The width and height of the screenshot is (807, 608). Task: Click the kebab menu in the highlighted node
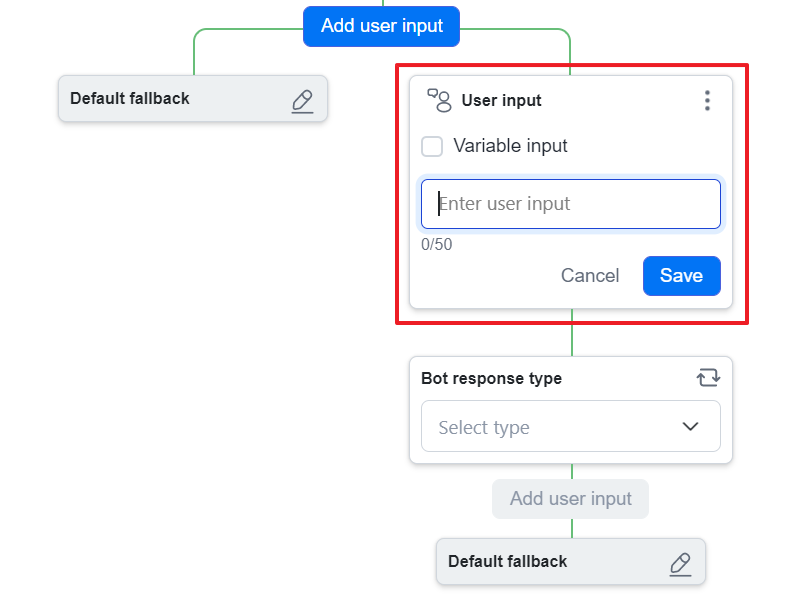pos(707,100)
